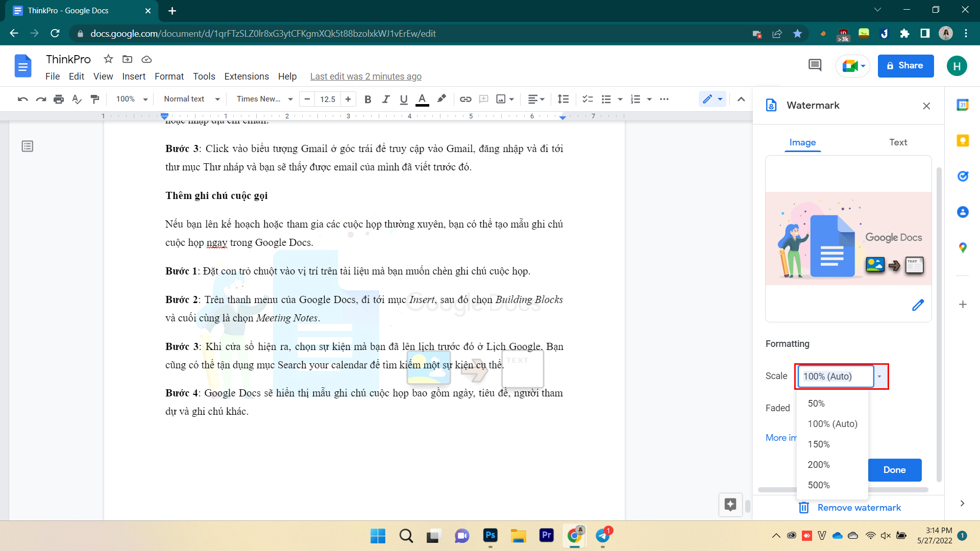
Task: Open the Insert menu
Action: pos(134,77)
